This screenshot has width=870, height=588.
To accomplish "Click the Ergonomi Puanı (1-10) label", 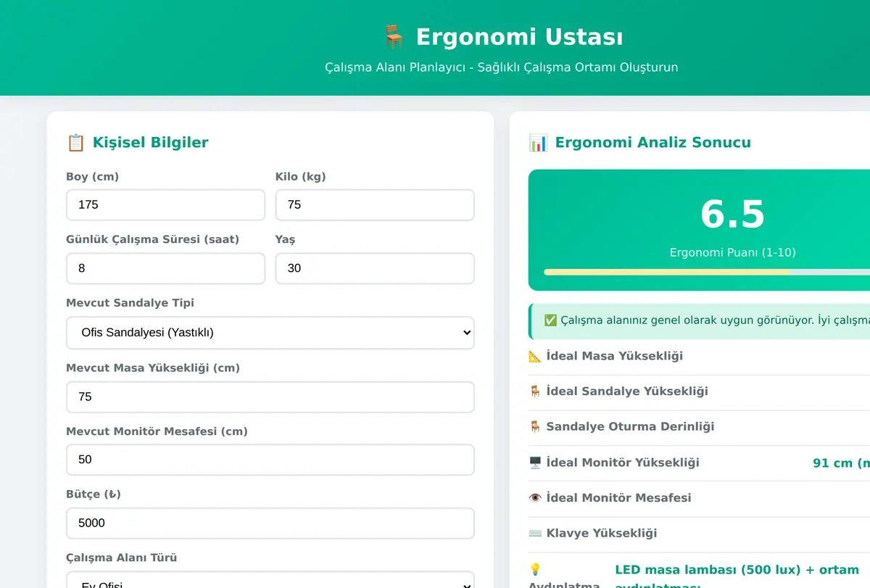I will [x=732, y=253].
